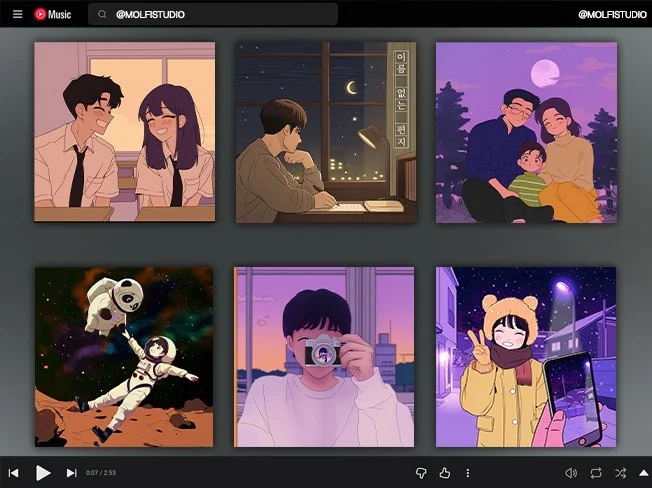Click the YouTube Music logo
652x488 pixels.
click(x=52, y=14)
